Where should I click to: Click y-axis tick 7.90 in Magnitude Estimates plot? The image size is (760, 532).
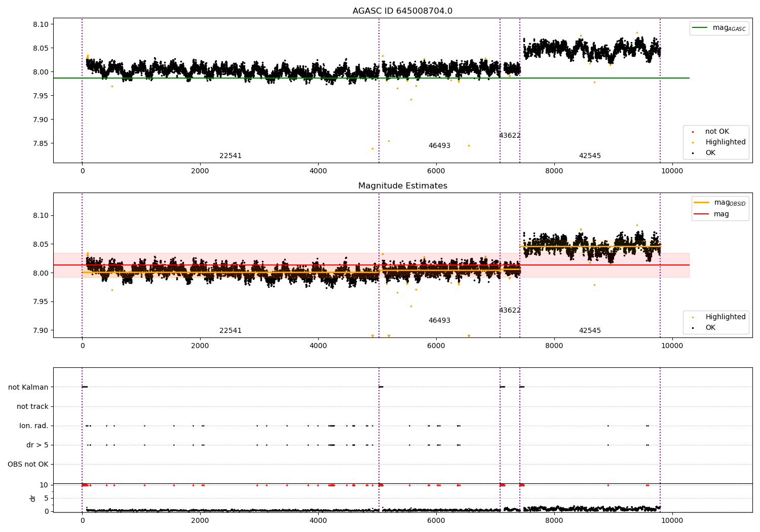(x=40, y=331)
